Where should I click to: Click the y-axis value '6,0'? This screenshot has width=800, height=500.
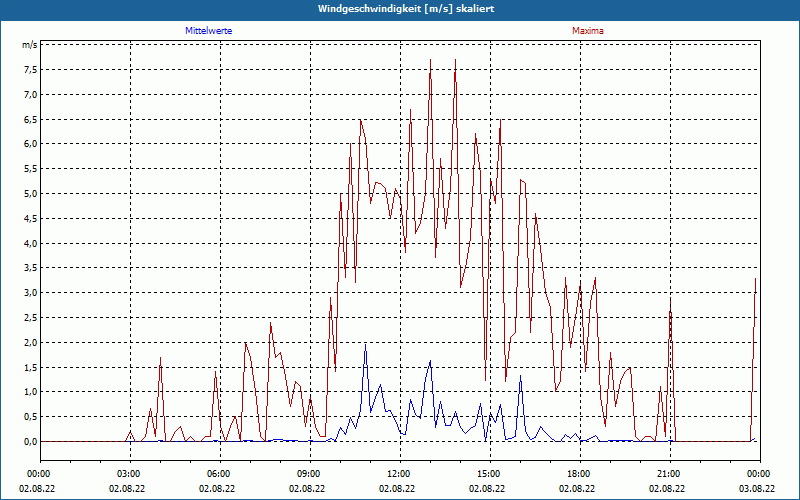[x=31, y=144]
